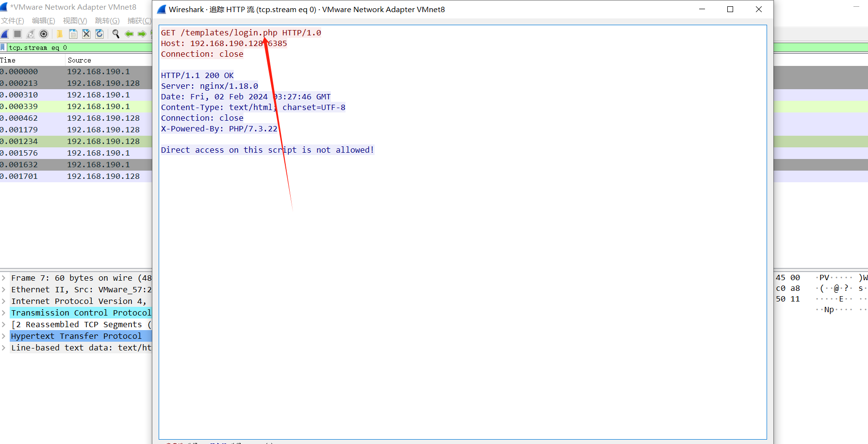Reload the capture file from the toolbar
The width and height of the screenshot is (868, 444).
pyautogui.click(x=99, y=34)
